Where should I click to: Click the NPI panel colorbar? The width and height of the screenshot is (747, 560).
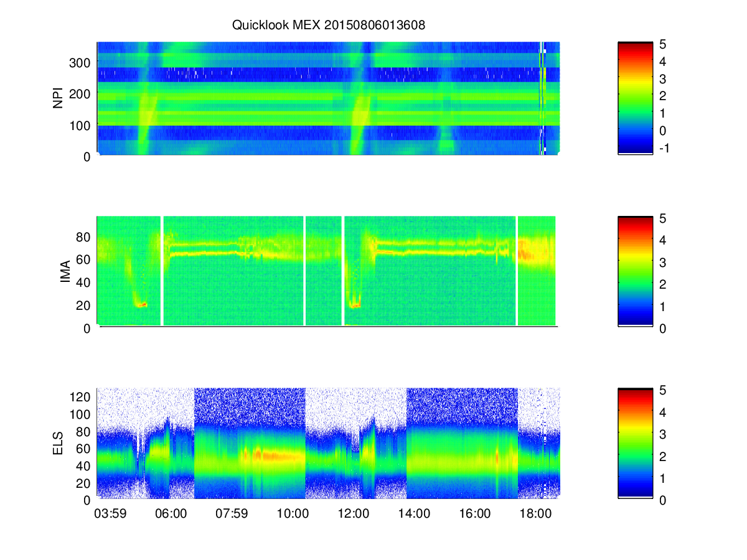[x=635, y=98]
